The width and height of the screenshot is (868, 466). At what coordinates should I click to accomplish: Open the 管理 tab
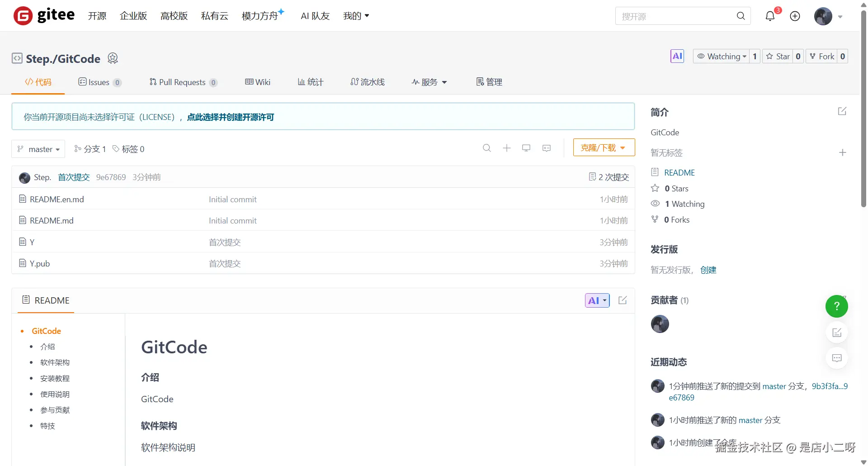[489, 82]
